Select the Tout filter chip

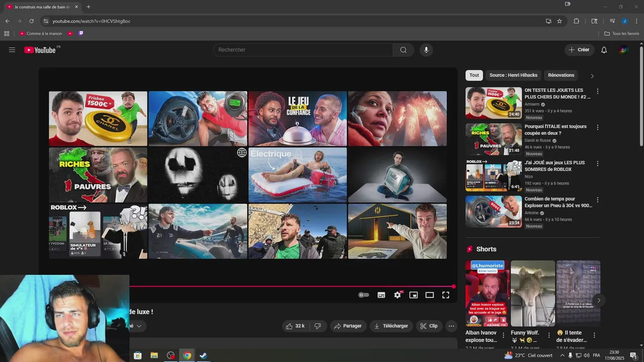(474, 75)
